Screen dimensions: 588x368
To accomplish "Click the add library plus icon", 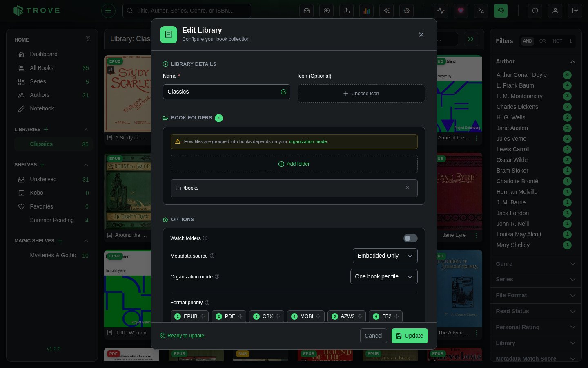I will pyautogui.click(x=46, y=129).
